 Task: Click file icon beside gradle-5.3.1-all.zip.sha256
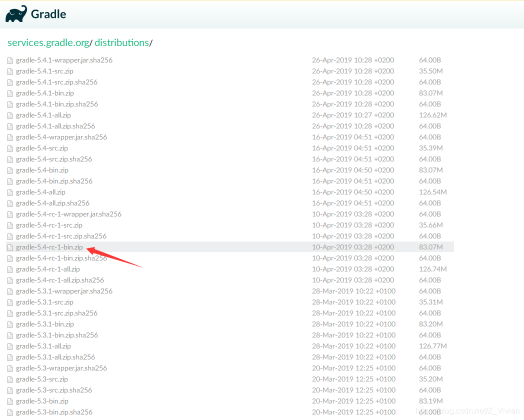(x=10, y=358)
